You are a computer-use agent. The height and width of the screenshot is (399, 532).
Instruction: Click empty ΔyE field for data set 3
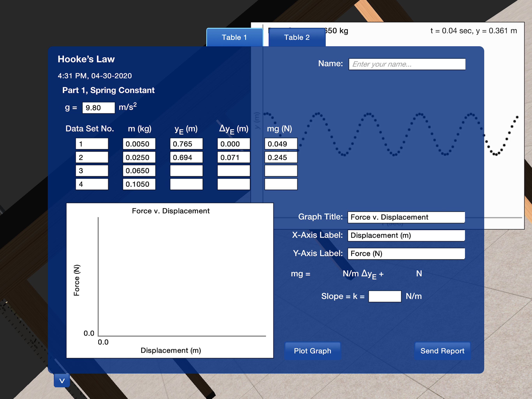point(234,171)
